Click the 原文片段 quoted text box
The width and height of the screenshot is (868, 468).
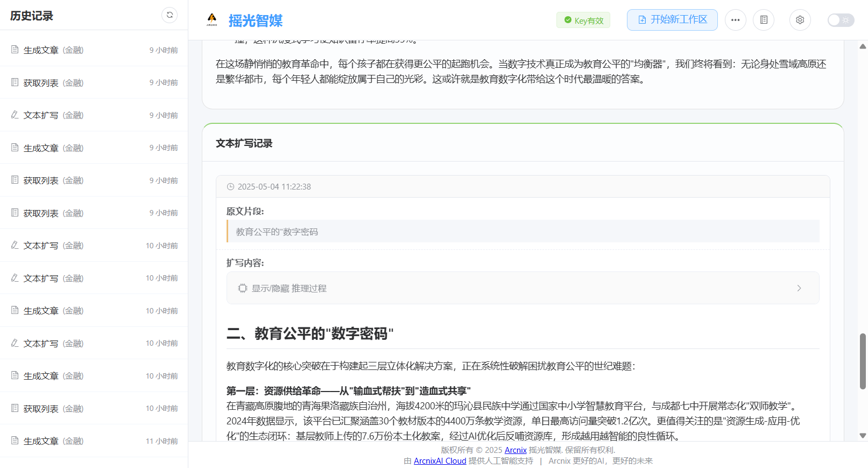pyautogui.click(x=523, y=232)
